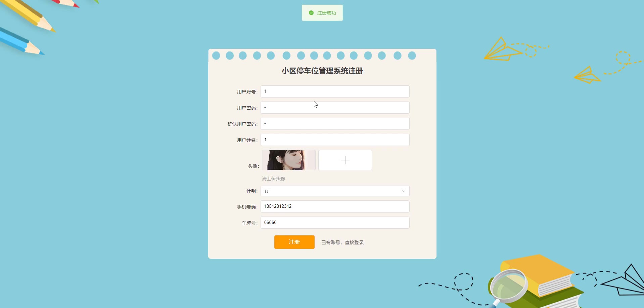Click the 头像 field label

[254, 166]
